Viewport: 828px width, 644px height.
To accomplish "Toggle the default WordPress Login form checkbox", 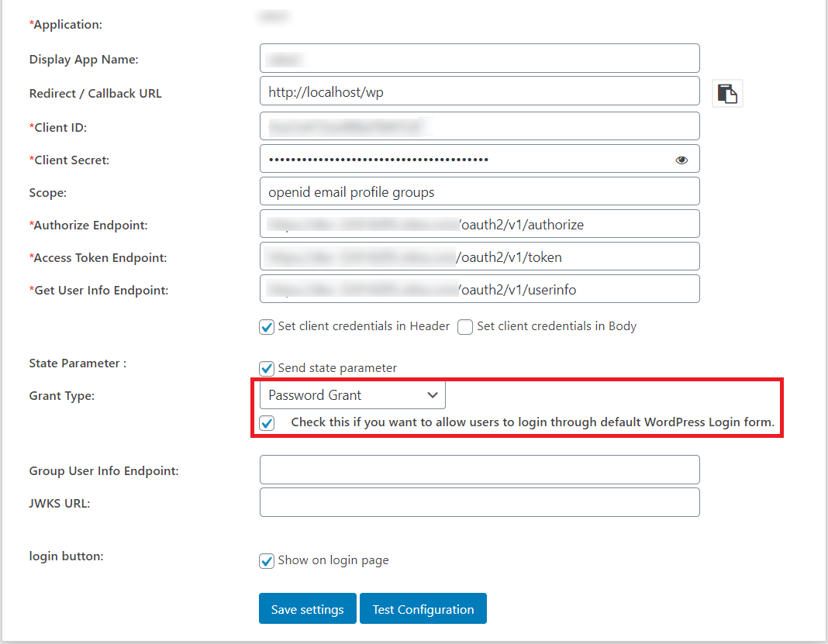I will tap(267, 423).
